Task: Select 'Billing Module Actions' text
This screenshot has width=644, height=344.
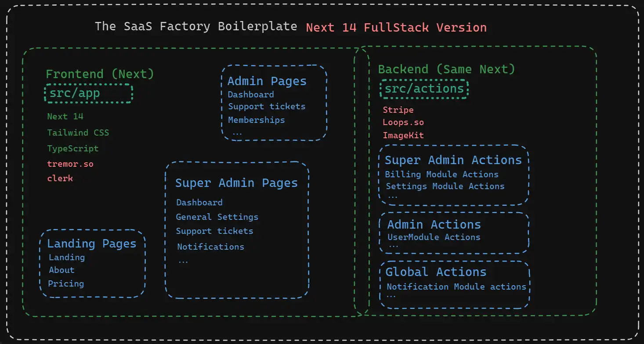Action: click(442, 174)
